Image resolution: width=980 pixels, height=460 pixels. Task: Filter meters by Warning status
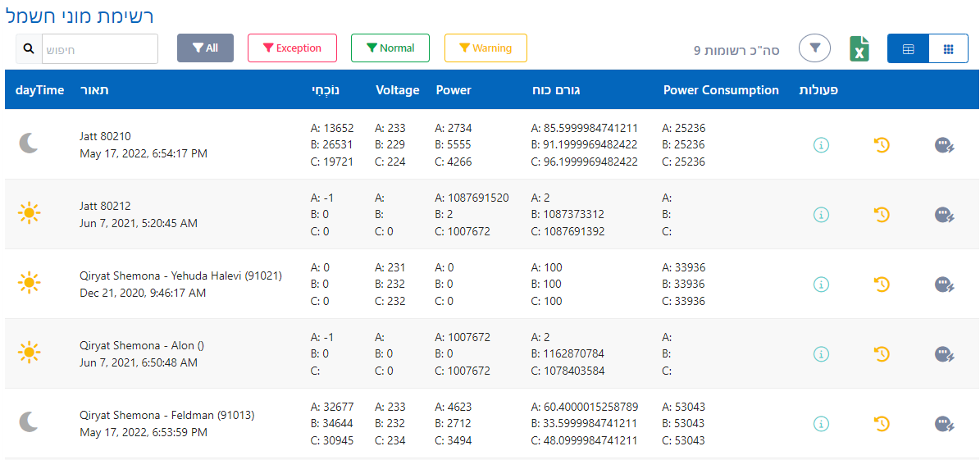pos(485,48)
